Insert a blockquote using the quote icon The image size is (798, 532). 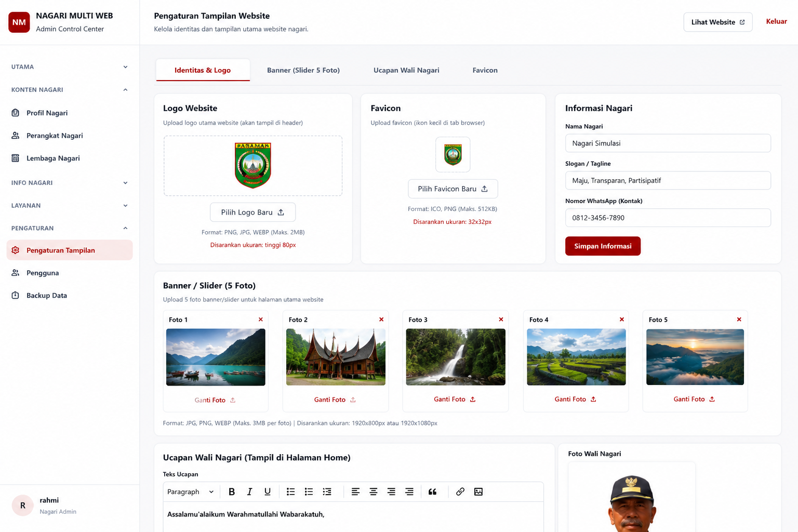[x=432, y=491]
